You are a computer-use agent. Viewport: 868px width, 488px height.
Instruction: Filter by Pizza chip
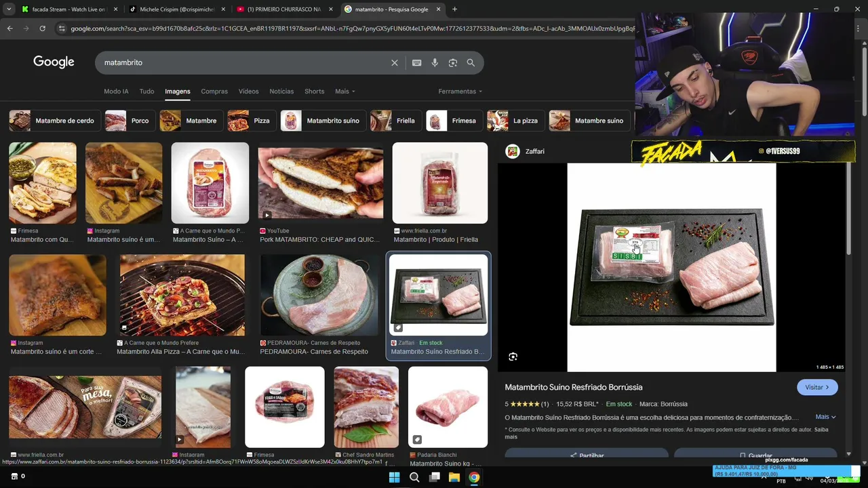(x=251, y=121)
